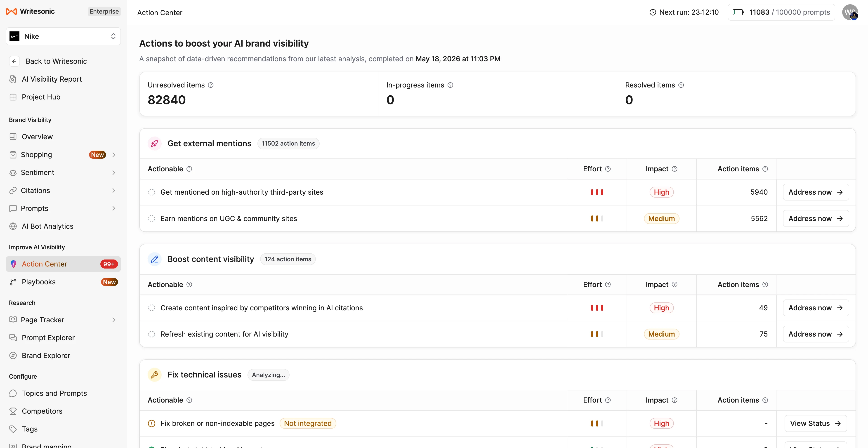Click the 124 action items badge
This screenshot has height=448, width=868.
(x=288, y=259)
